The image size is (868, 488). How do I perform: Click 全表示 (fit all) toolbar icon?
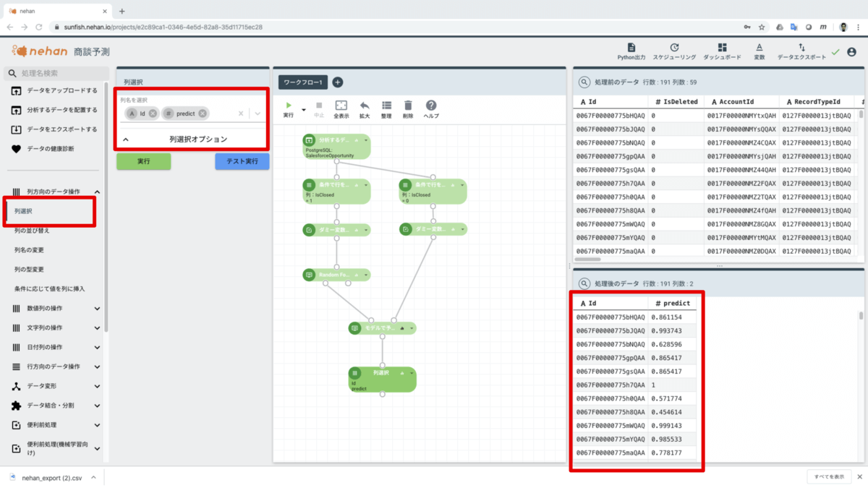(341, 106)
